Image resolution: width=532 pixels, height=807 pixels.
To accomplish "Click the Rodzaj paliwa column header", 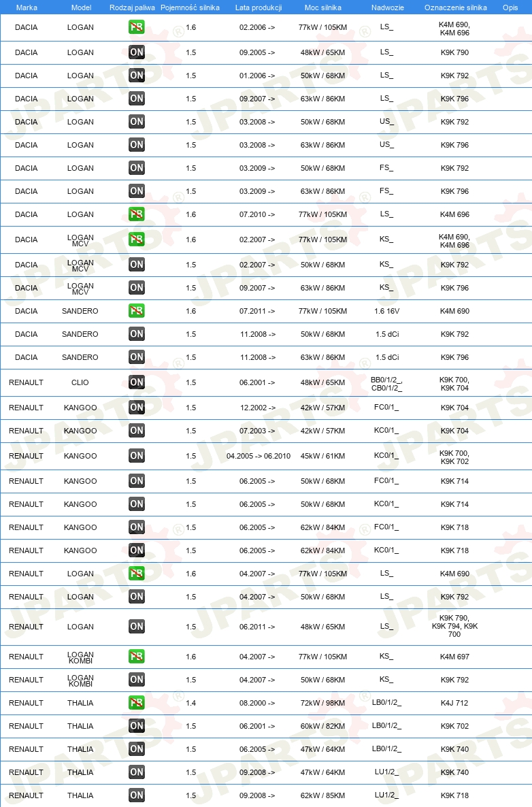I will (132, 7).
